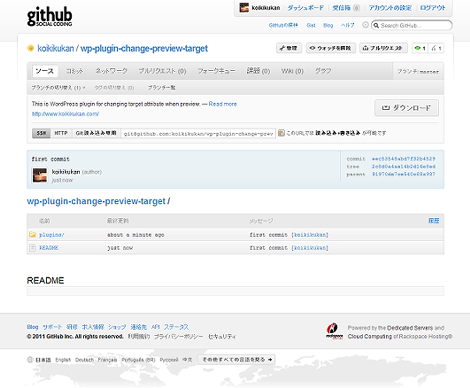
Task: Click the GitHub Social Coding logo
Action: 49,16
